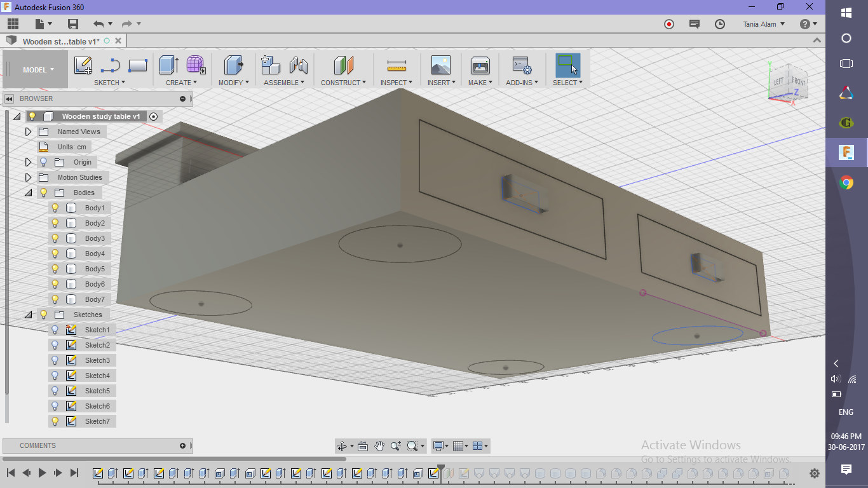Open the SKETCH menu

click(x=109, y=83)
